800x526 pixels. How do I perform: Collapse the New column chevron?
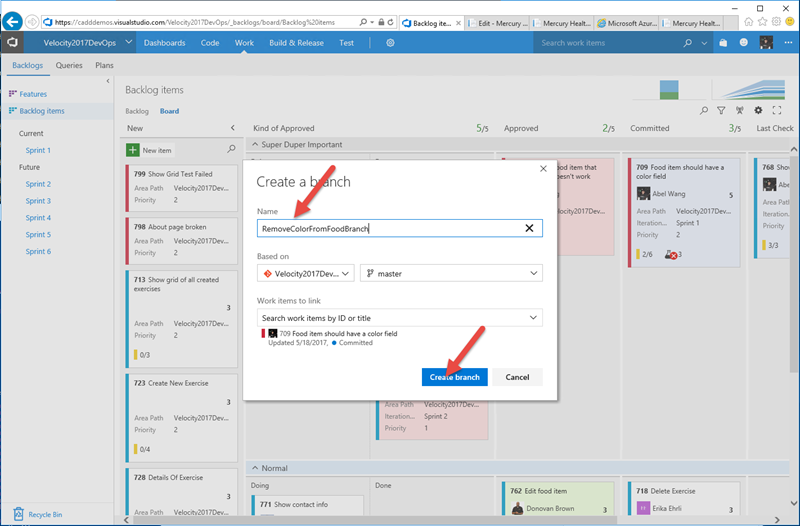pos(233,128)
